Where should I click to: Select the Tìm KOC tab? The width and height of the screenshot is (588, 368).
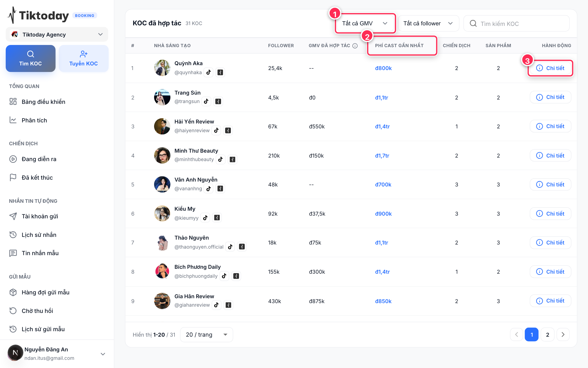(x=30, y=58)
